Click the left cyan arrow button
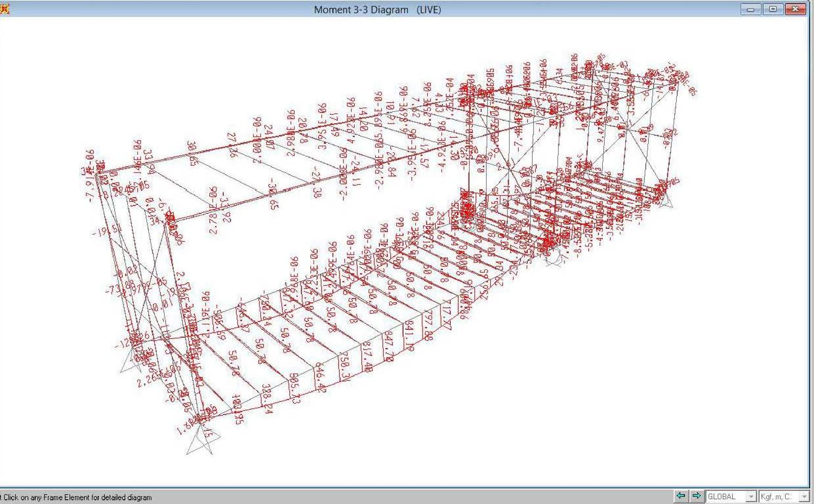Screen dimensions: 814x504 [681, 496]
